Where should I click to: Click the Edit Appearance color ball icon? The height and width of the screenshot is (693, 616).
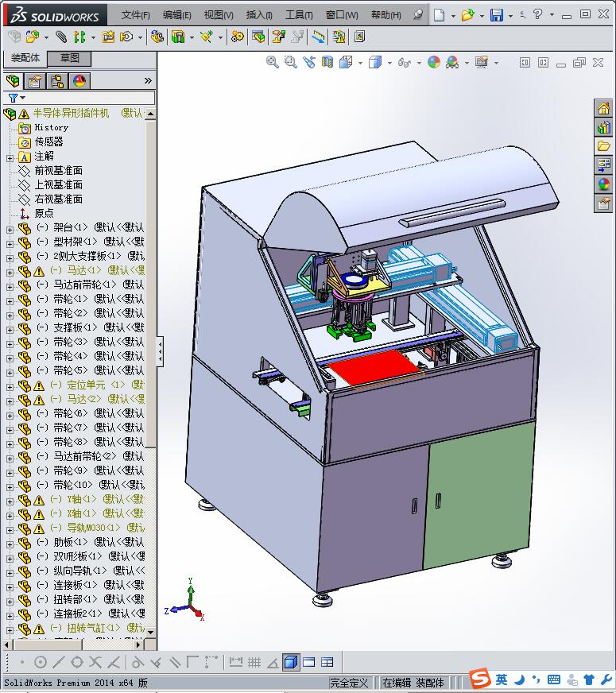pyautogui.click(x=433, y=62)
